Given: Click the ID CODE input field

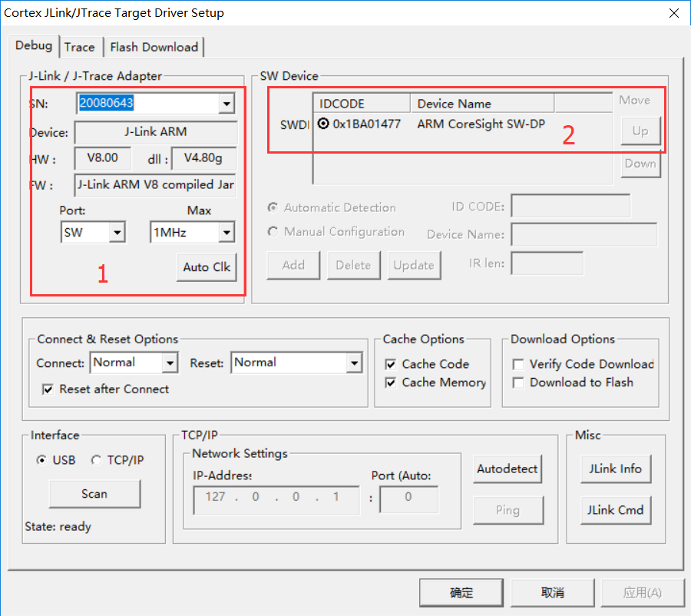Looking at the screenshot, I should point(570,206).
